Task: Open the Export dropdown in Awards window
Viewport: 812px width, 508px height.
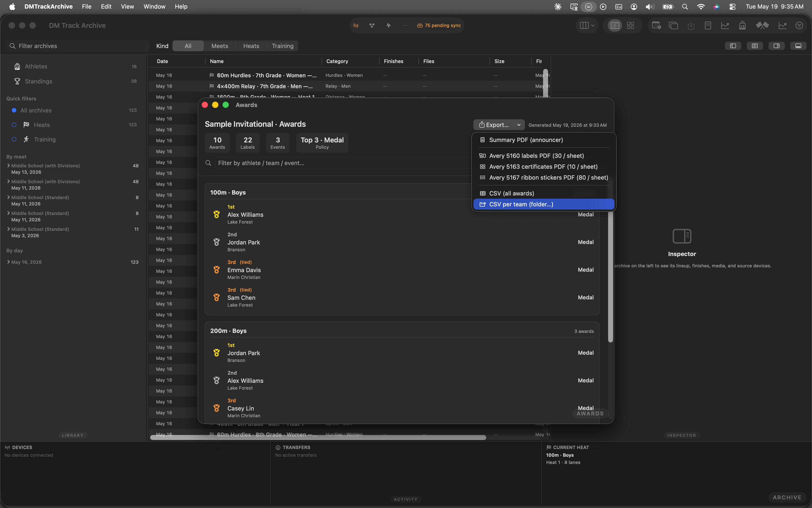Action: pos(499,125)
